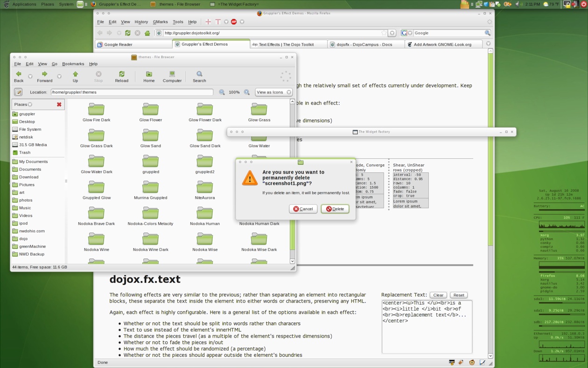Open the tab list dropdown in Firefox
This screenshot has height=368, width=588.
[x=488, y=44]
